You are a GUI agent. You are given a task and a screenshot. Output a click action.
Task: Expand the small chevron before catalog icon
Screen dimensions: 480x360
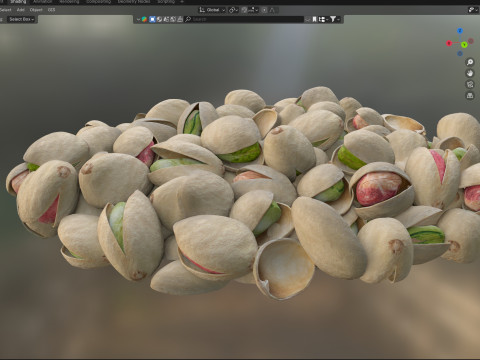[x=138, y=19]
